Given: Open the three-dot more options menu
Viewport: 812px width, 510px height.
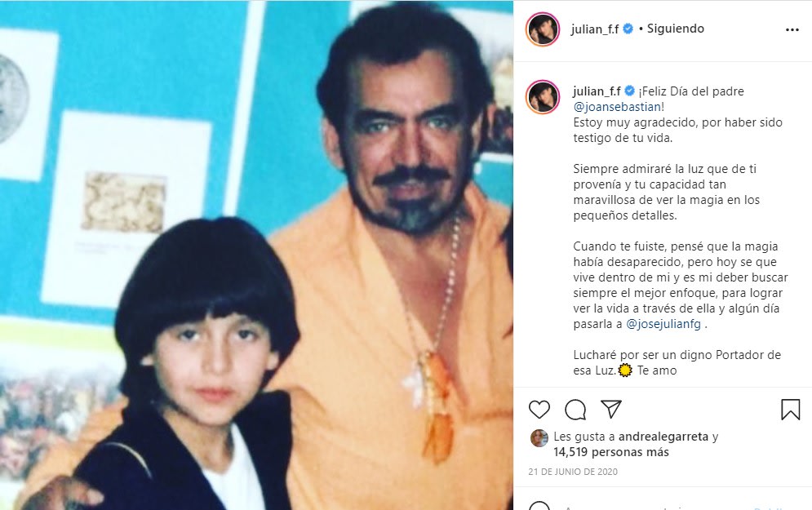Looking at the screenshot, I should [x=792, y=29].
